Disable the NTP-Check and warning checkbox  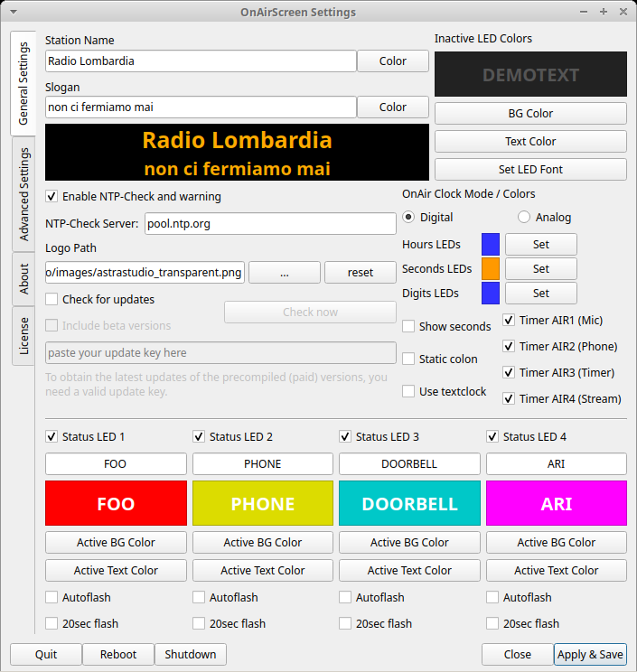(52, 196)
